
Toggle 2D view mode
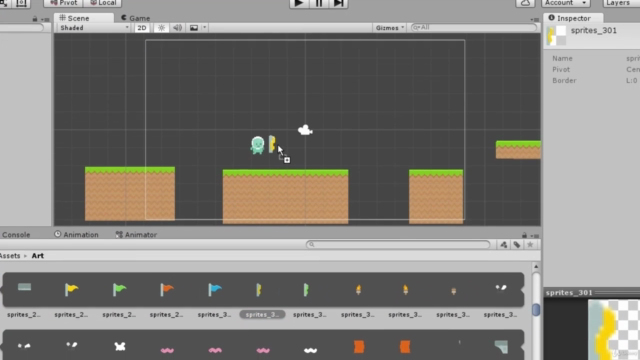click(x=142, y=28)
